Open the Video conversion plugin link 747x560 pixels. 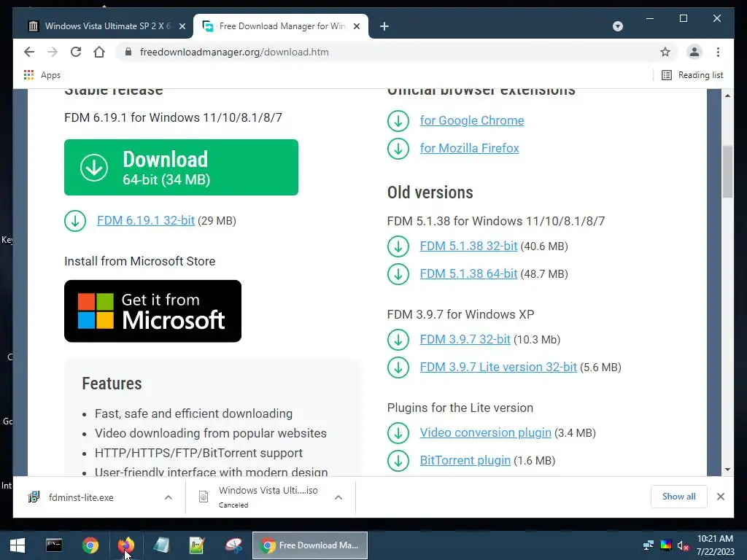(x=485, y=433)
